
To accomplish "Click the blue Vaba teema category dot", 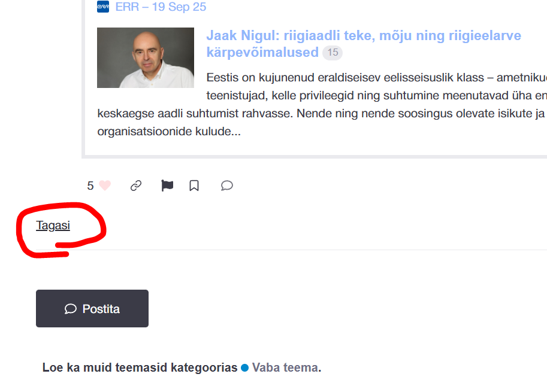I will (244, 368).
